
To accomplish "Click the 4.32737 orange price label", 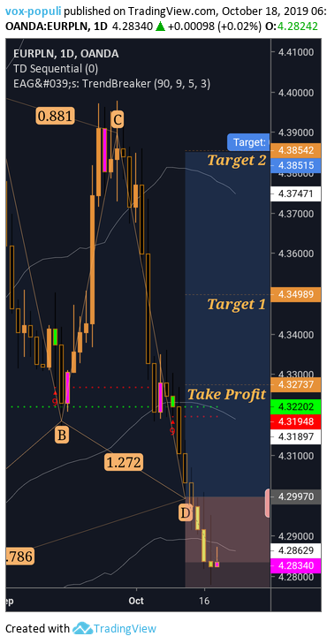I will [296, 385].
